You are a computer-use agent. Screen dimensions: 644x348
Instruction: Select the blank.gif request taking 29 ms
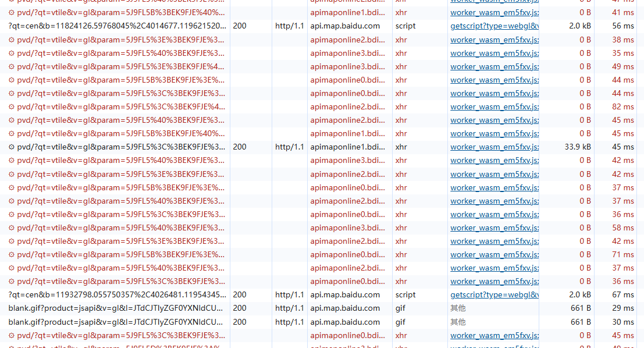pos(115,308)
